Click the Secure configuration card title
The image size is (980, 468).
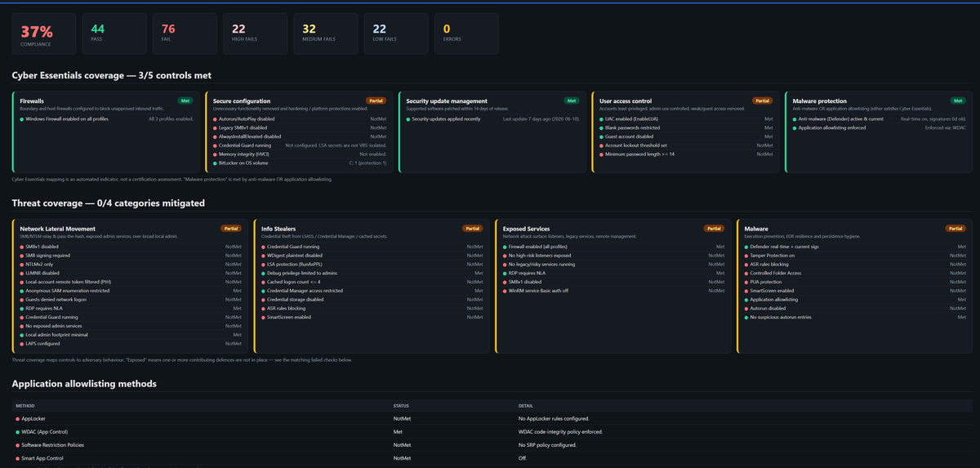[242, 101]
